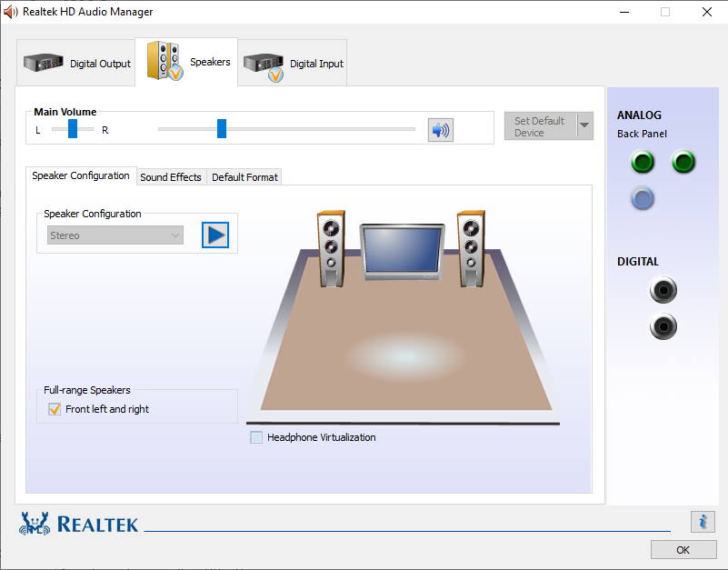Click the OK button

(x=683, y=550)
